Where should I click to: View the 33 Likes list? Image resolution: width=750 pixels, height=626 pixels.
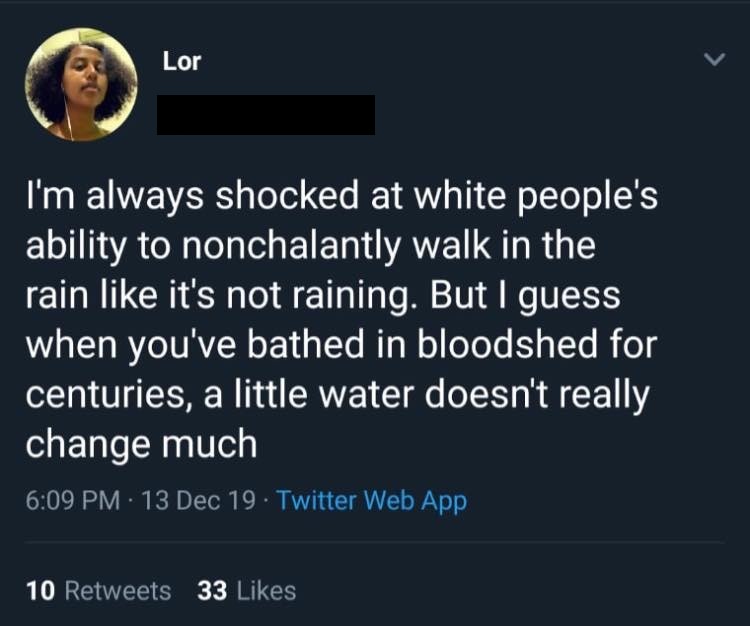click(246, 591)
